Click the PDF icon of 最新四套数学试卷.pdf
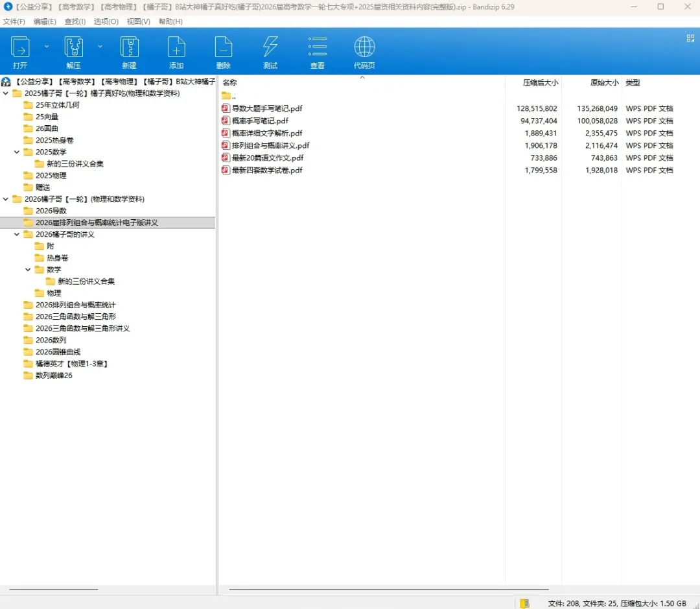The image size is (700, 609). [226, 170]
